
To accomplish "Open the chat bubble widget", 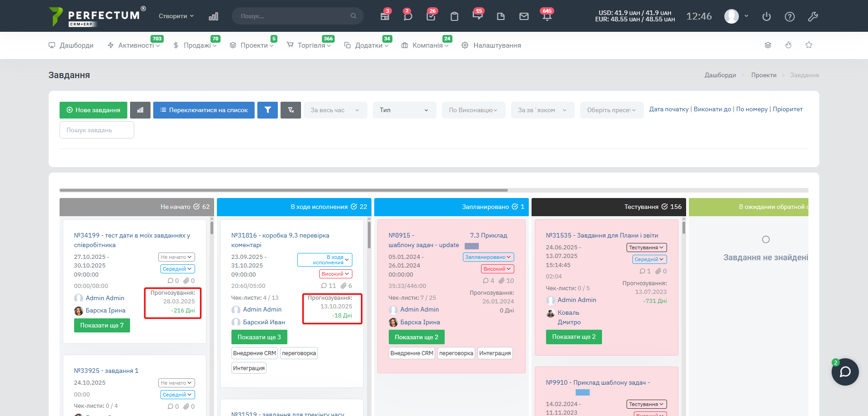I will click(x=845, y=372).
